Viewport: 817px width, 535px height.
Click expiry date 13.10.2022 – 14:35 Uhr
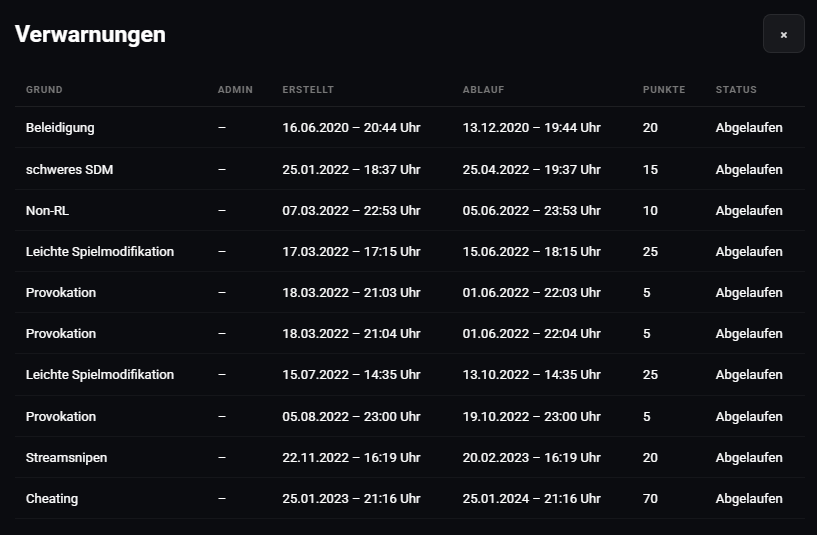pos(531,375)
